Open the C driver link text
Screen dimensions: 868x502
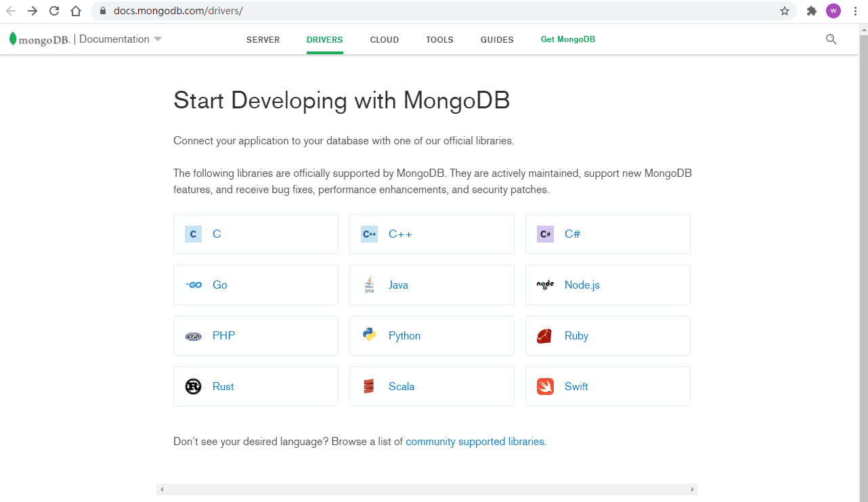pos(217,234)
